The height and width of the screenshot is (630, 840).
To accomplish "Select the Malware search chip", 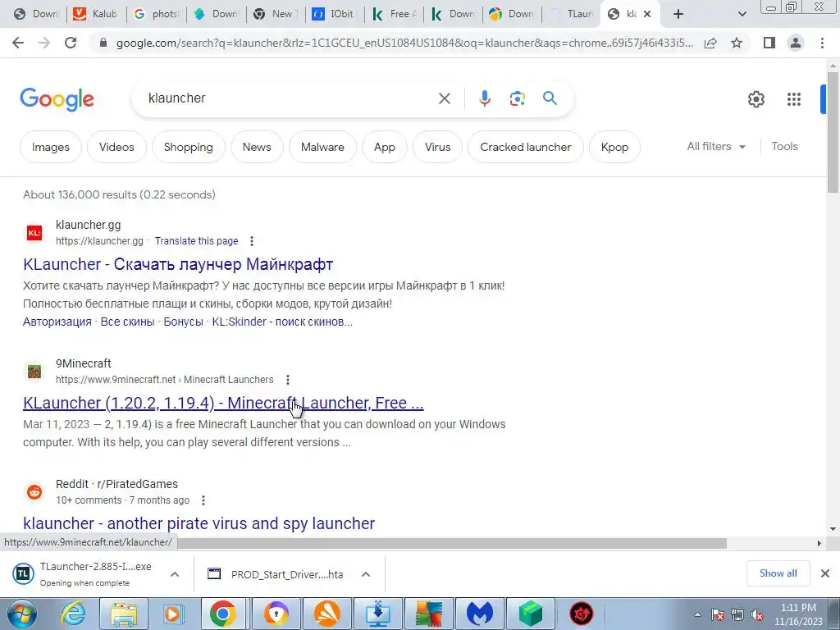I will [322, 147].
